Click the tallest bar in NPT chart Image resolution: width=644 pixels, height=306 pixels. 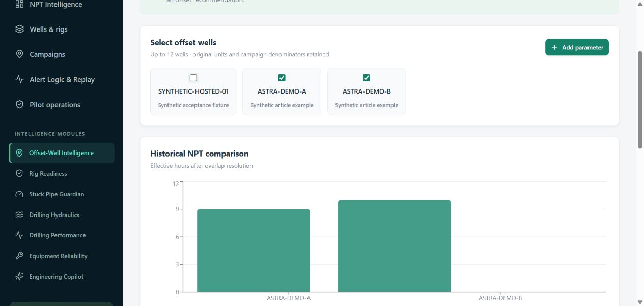click(394, 246)
